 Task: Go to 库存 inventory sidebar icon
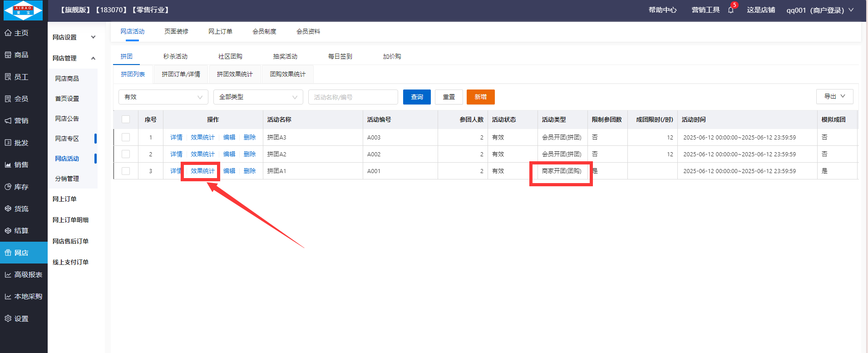8,187
